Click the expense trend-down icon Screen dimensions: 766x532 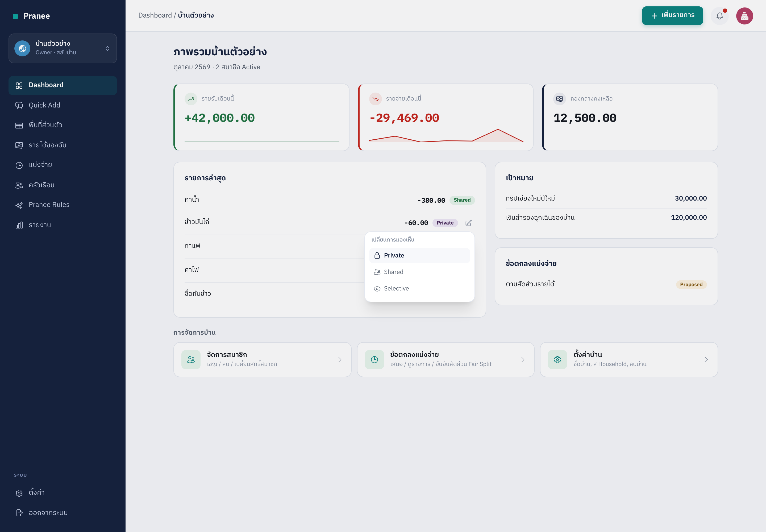(375, 99)
